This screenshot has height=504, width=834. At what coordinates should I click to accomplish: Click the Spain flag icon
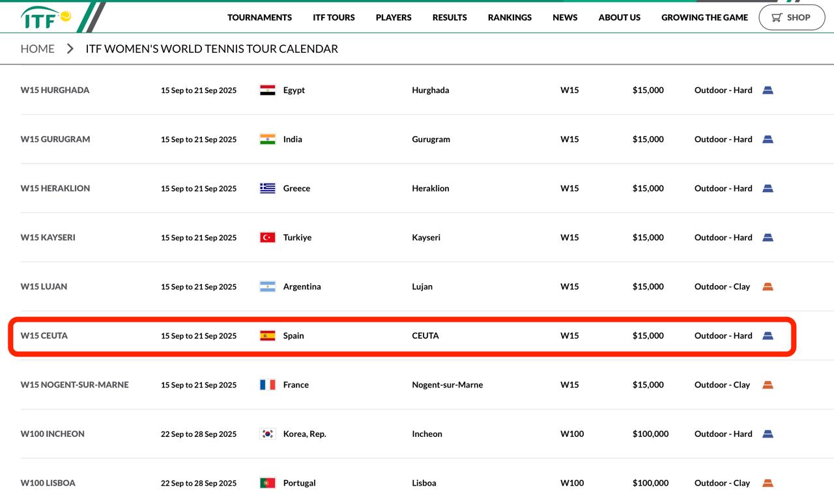tap(267, 336)
